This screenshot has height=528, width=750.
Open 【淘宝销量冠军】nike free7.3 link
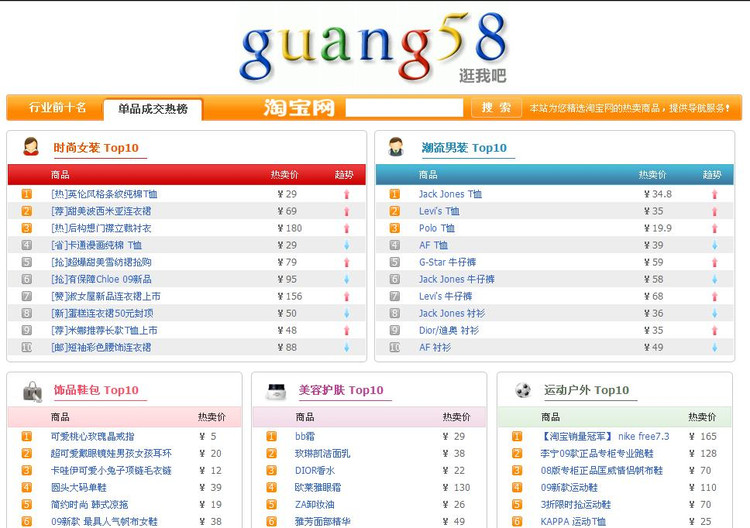pos(605,436)
